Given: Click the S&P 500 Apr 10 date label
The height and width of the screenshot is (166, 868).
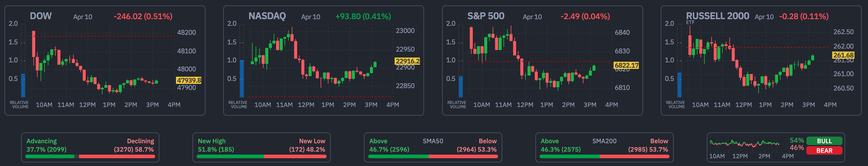Looking at the screenshot, I should coord(532,17).
